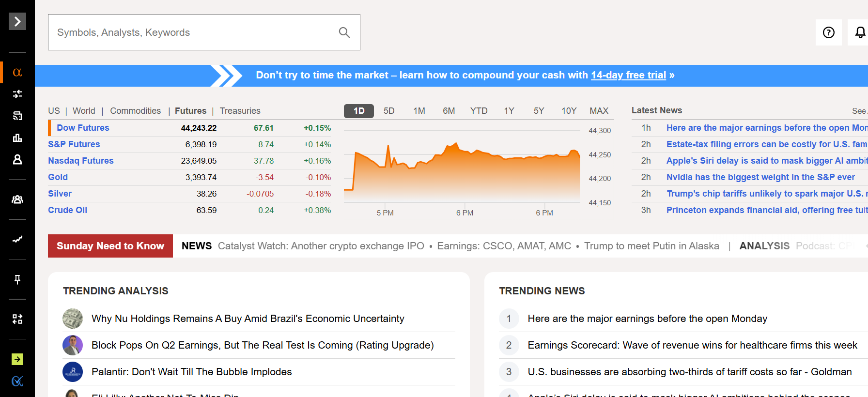Open Earnings: CSCO, AMAT, AMC item
868x397 pixels.
(504, 246)
